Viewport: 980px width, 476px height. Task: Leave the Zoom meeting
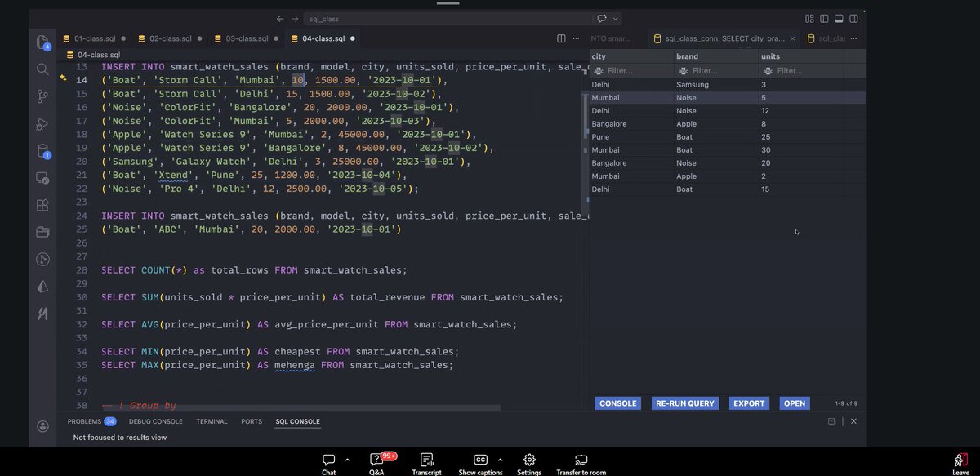[x=960, y=463]
